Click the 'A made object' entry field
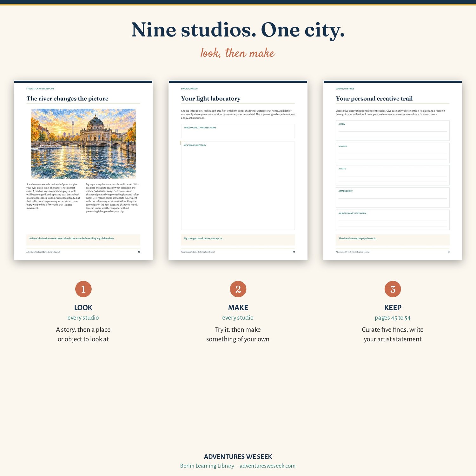This screenshot has height=476, width=476. [x=393, y=197]
